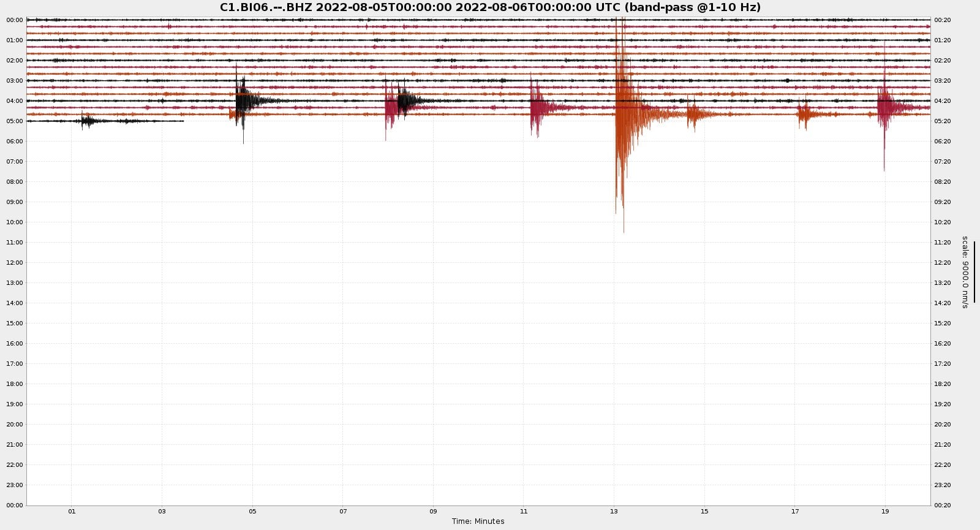Click the left axis label 23:00

[x=15, y=485]
